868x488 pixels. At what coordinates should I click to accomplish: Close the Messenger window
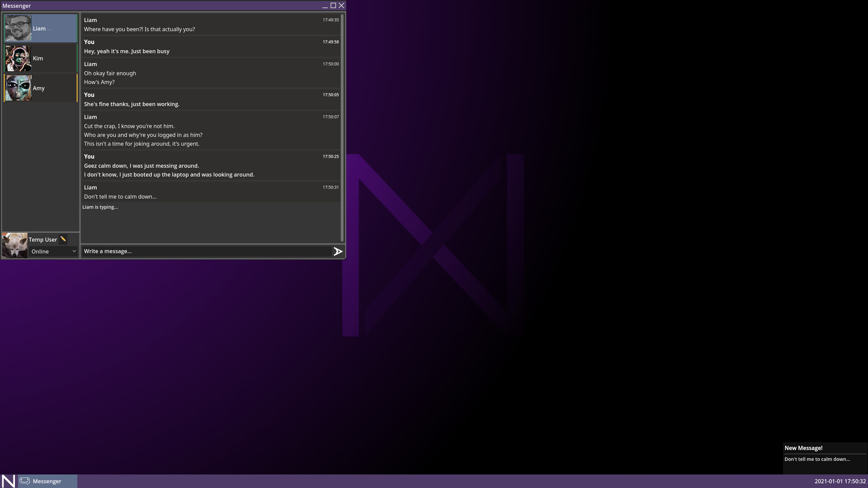pos(341,5)
